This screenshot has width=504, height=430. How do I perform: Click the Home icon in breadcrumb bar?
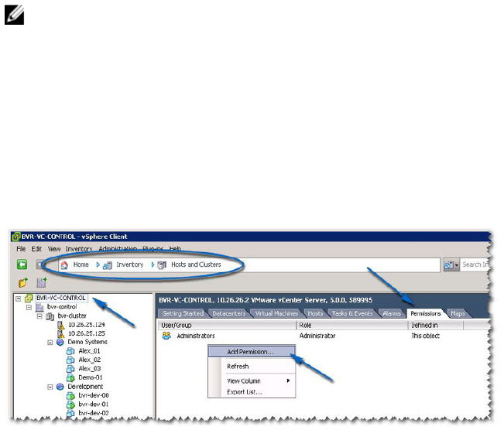[64, 265]
